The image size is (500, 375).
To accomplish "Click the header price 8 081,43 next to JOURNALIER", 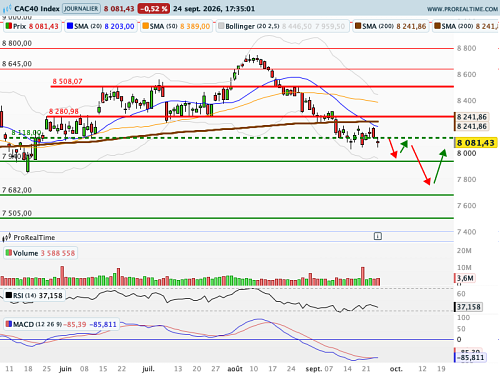I will pos(119,9).
